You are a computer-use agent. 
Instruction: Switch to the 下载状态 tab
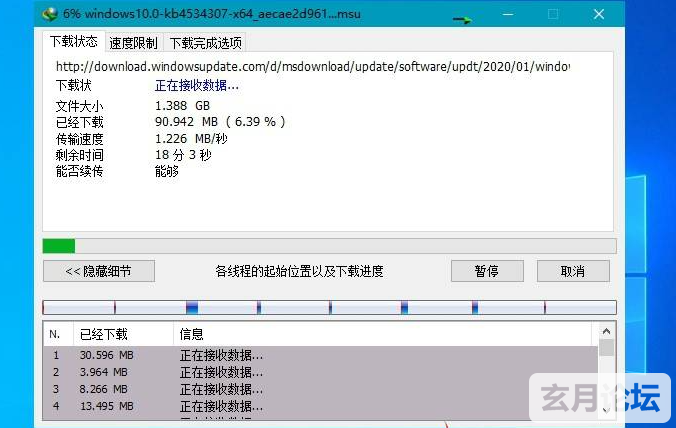pyautogui.click(x=74, y=41)
